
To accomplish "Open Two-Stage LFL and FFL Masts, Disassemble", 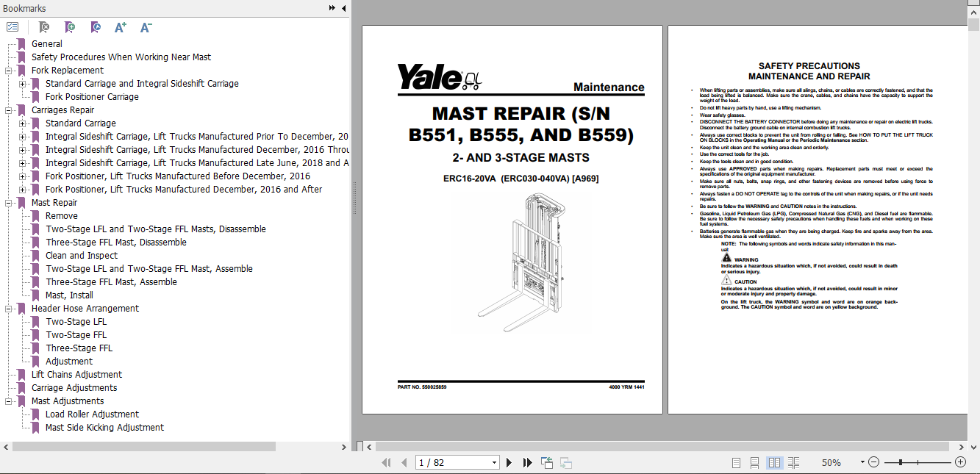I will (x=156, y=229).
